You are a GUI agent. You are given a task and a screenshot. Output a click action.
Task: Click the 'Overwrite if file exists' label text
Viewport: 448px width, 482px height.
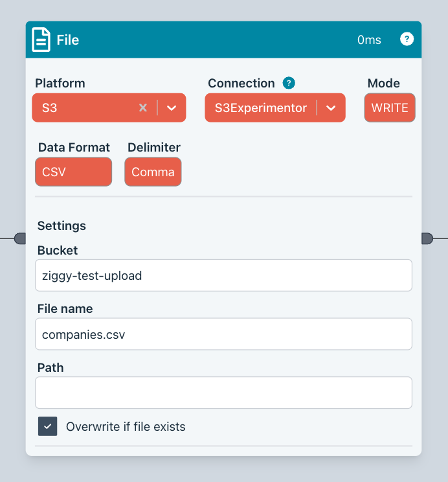click(x=126, y=426)
